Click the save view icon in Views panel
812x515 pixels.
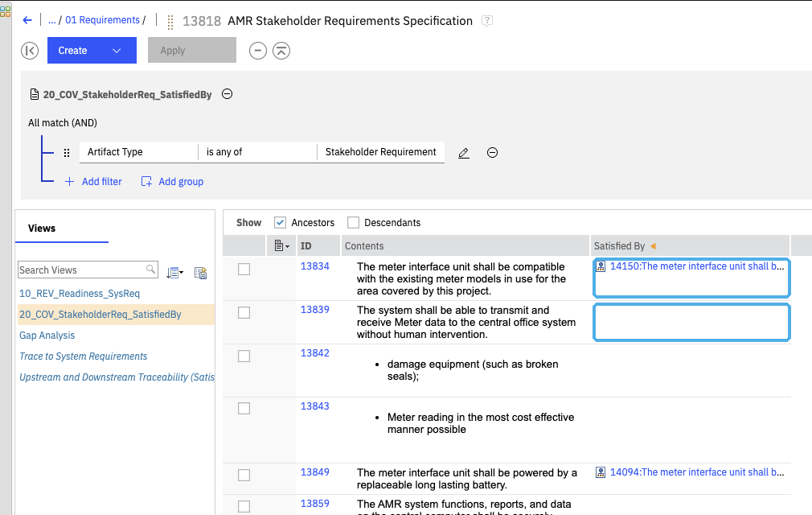(x=200, y=273)
